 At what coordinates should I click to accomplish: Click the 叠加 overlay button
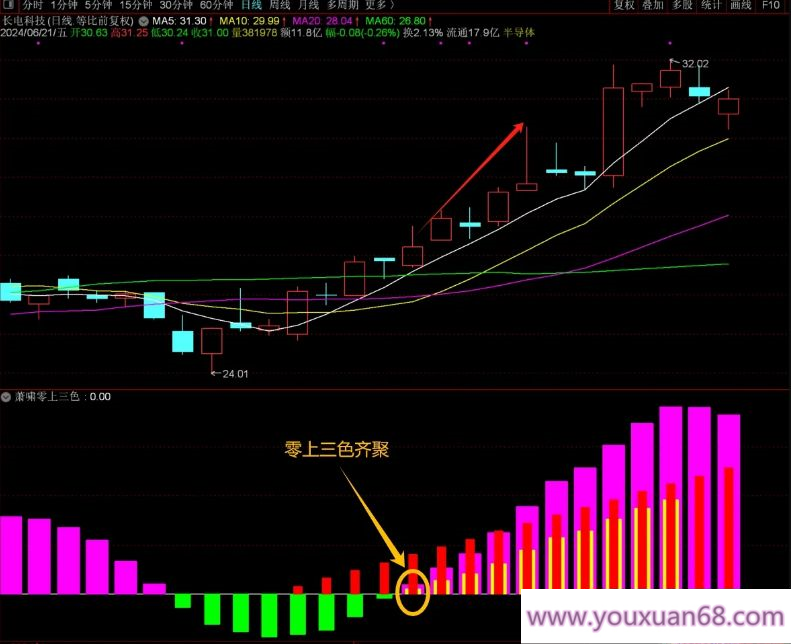(653, 5)
